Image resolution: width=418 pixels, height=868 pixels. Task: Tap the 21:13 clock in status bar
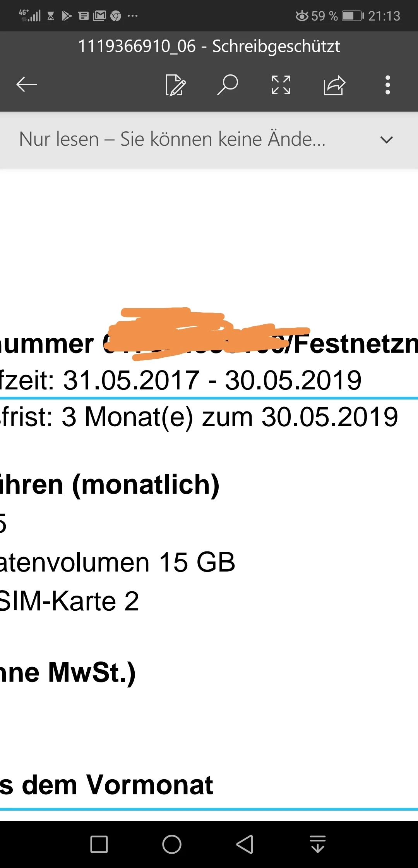[x=384, y=16]
